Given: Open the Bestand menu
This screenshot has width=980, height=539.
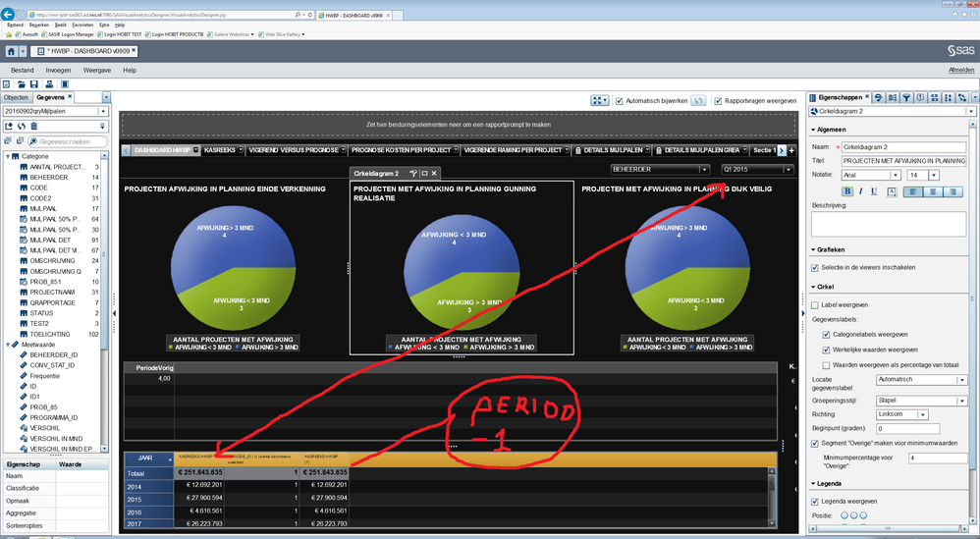Looking at the screenshot, I should tap(22, 71).
